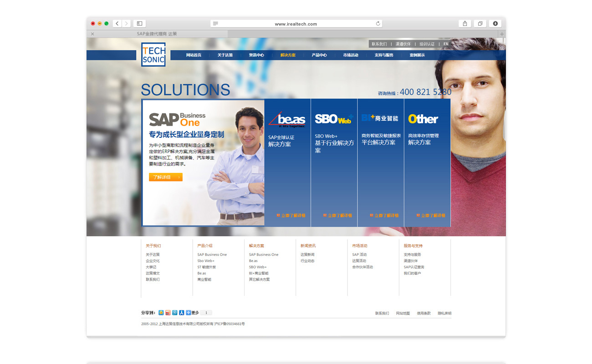Click the 400 821 5280 hotline number
Screen dimensions: 592x364
(425, 92)
